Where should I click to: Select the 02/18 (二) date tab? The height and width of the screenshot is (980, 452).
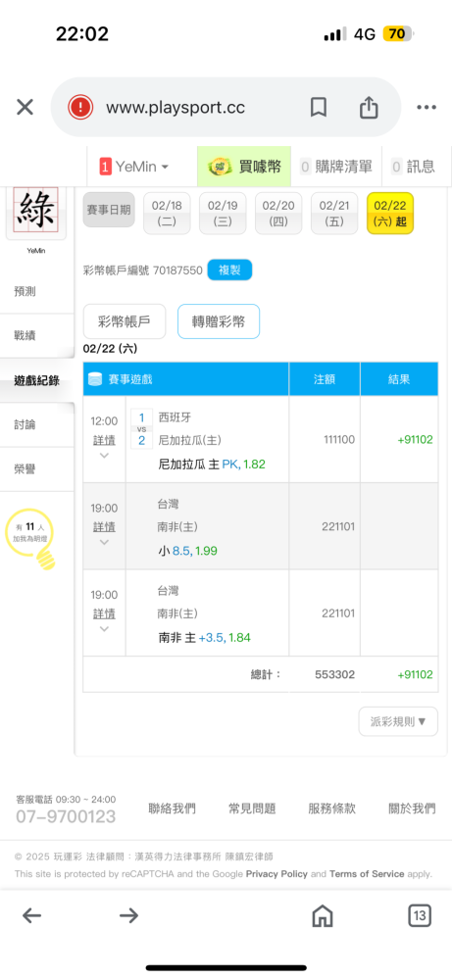tap(167, 213)
